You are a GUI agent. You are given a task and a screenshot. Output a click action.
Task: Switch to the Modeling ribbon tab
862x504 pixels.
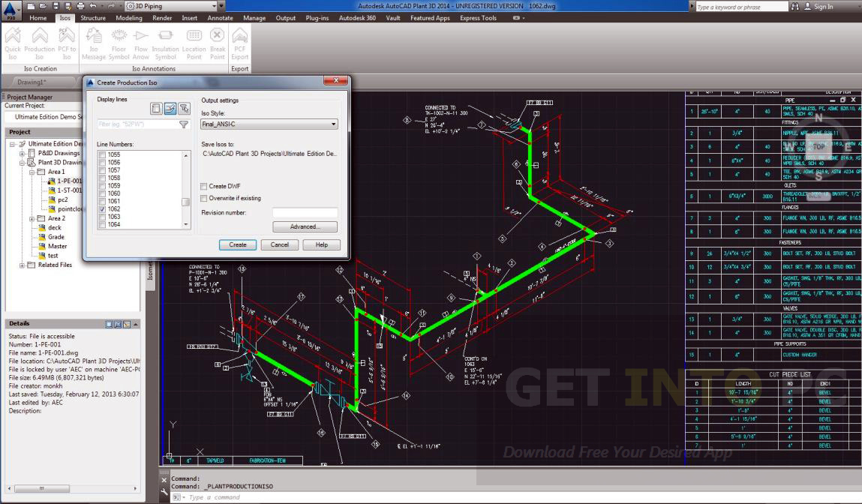coord(131,18)
